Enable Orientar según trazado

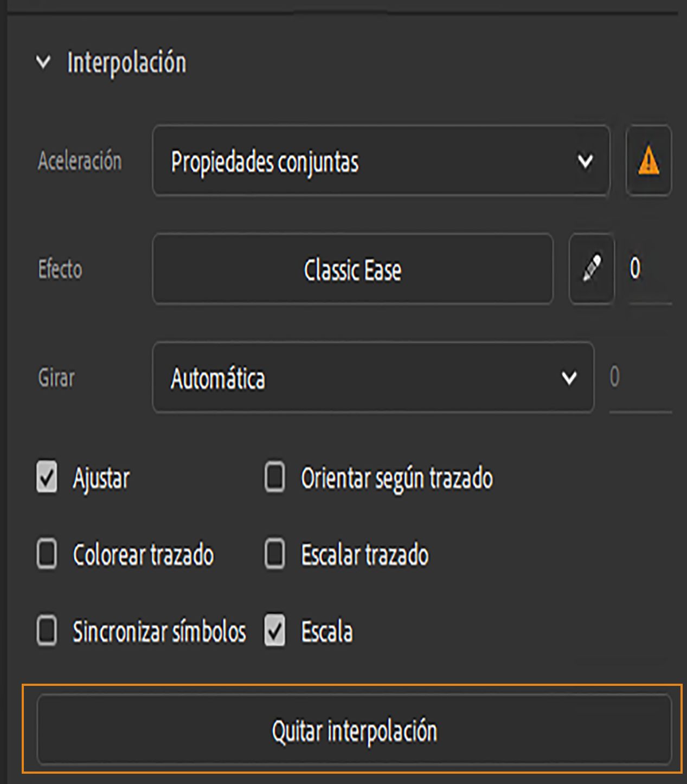[x=274, y=478]
